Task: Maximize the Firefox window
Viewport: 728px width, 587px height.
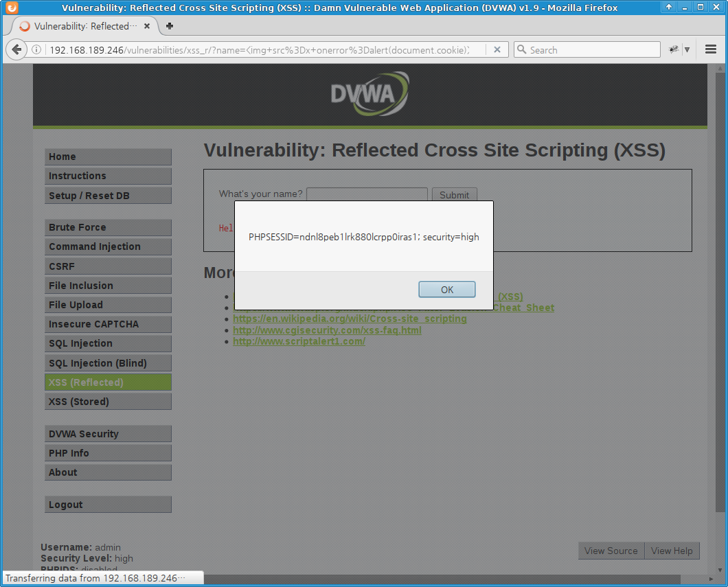Action: pyautogui.click(x=700, y=7)
